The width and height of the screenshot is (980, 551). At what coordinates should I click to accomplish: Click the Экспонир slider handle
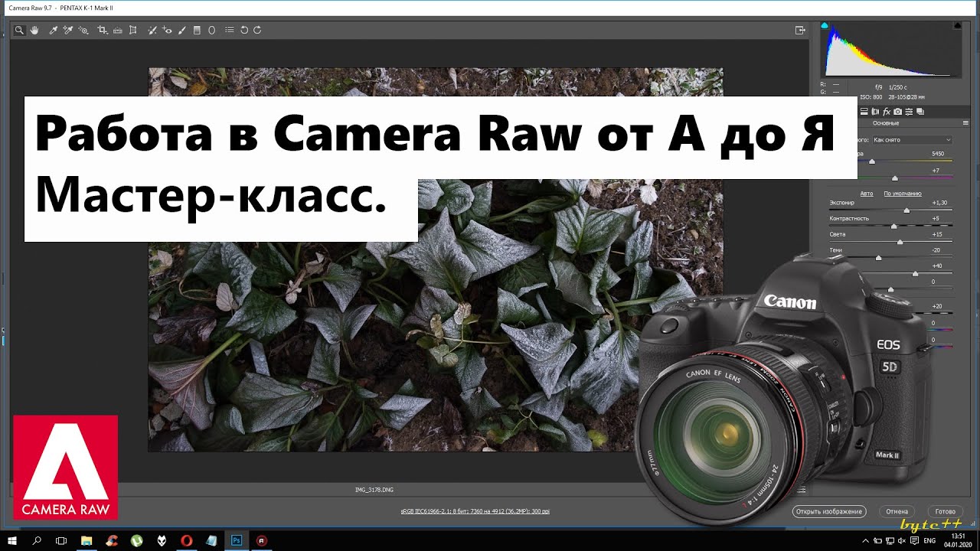906,210
